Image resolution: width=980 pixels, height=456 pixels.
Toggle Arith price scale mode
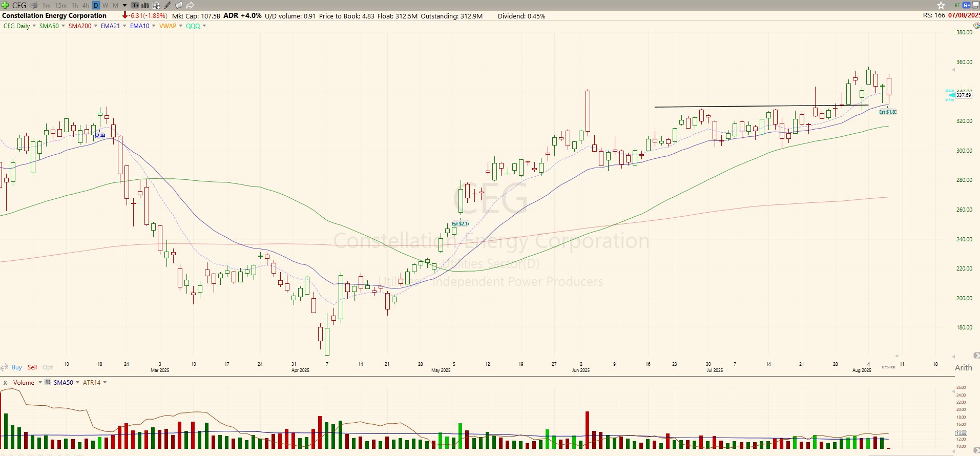963,368
